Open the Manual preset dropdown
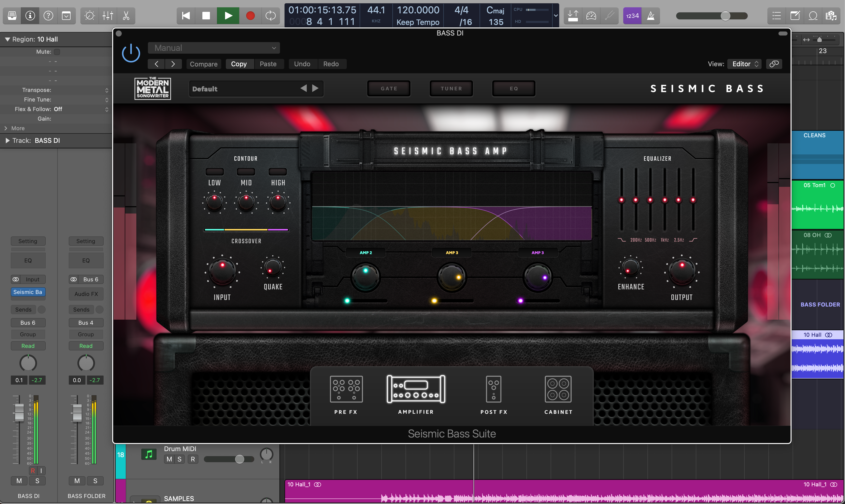Screen dimensions: 845x504 point(214,48)
